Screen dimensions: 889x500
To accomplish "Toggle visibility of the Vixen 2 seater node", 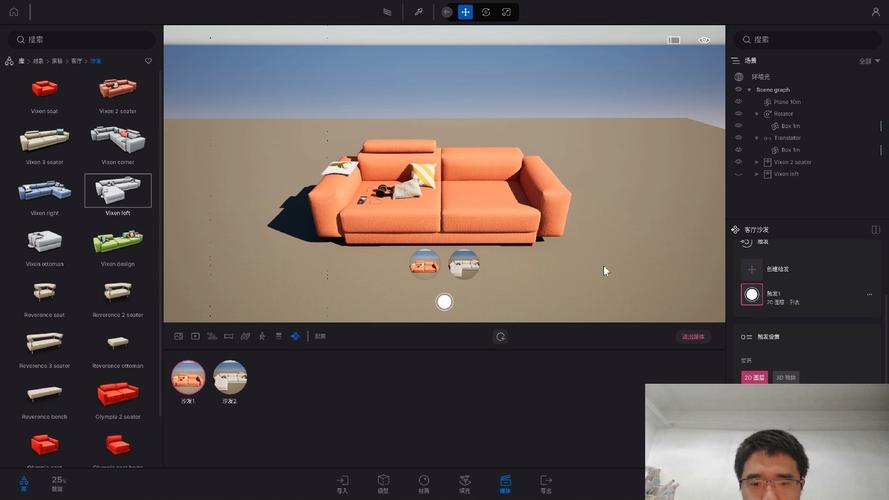I will 739,162.
